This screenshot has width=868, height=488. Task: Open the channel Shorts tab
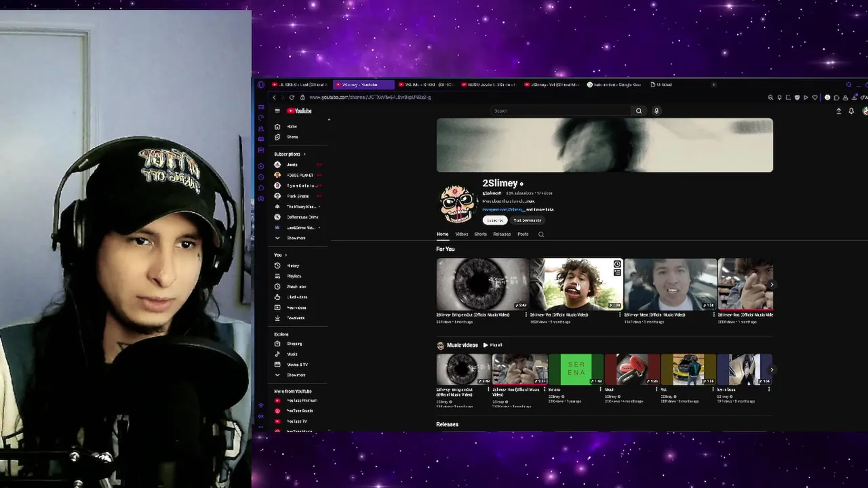[480, 235]
